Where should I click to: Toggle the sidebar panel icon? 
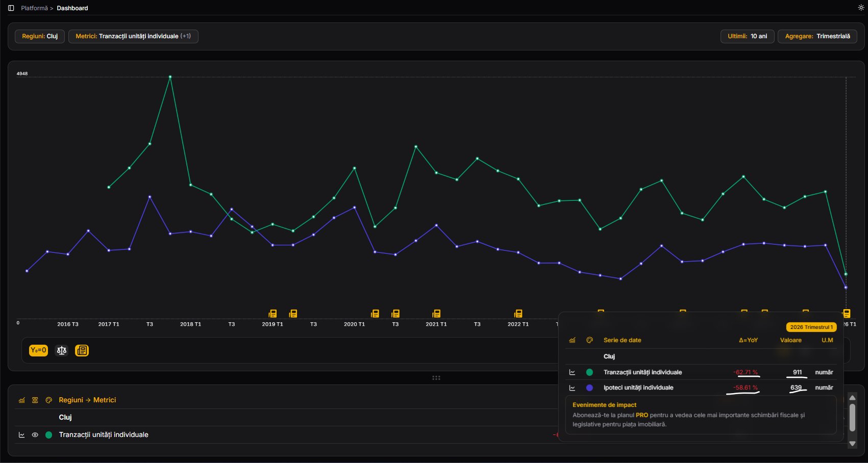tap(11, 8)
